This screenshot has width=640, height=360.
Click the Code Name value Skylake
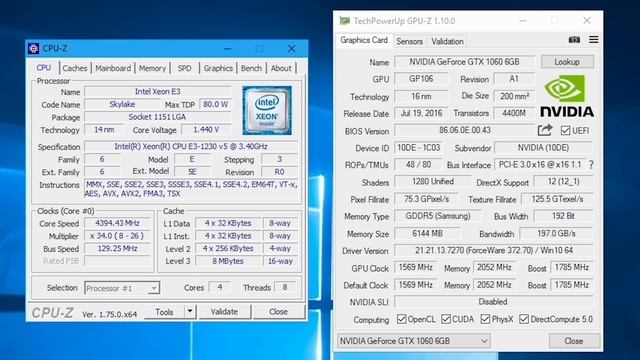122,104
